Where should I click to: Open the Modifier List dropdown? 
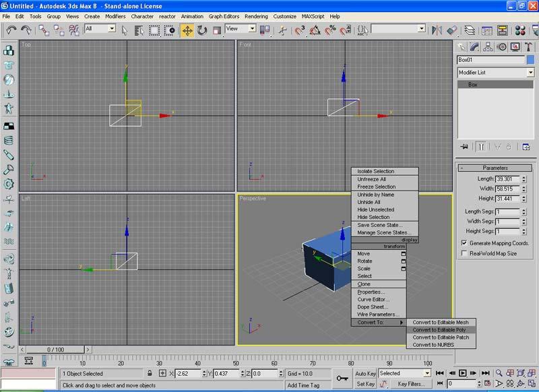(x=530, y=73)
